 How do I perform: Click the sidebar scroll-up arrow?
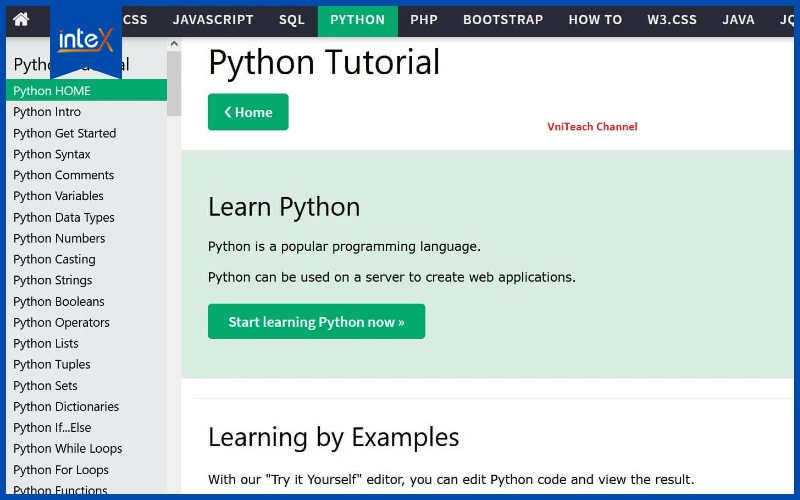[x=174, y=45]
